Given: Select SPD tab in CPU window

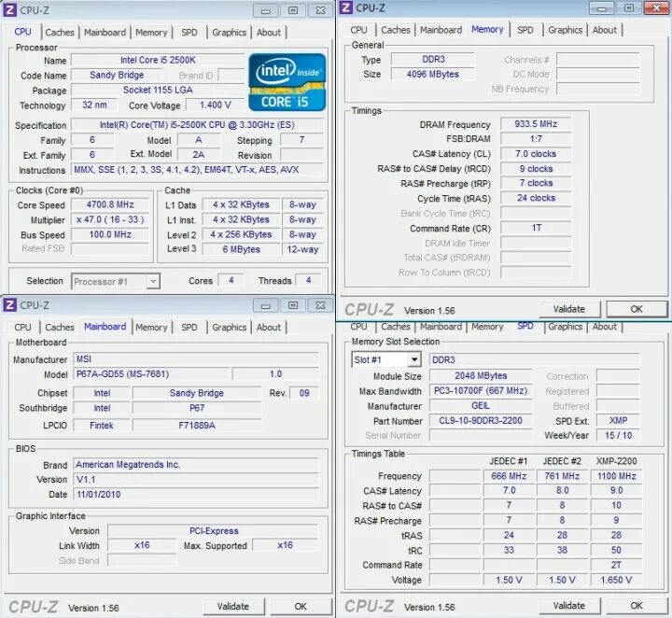Looking at the screenshot, I should click(x=189, y=33).
